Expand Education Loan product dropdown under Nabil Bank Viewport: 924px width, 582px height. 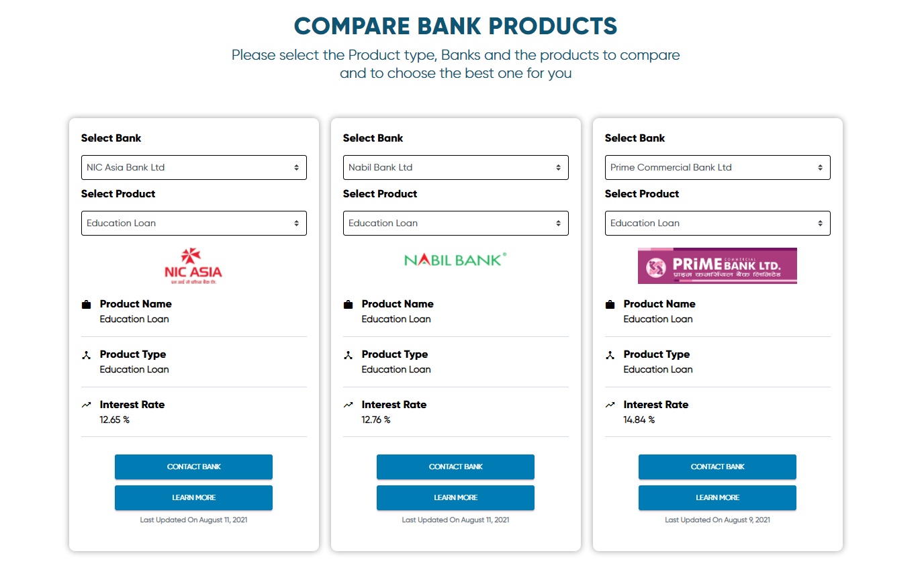click(x=456, y=224)
